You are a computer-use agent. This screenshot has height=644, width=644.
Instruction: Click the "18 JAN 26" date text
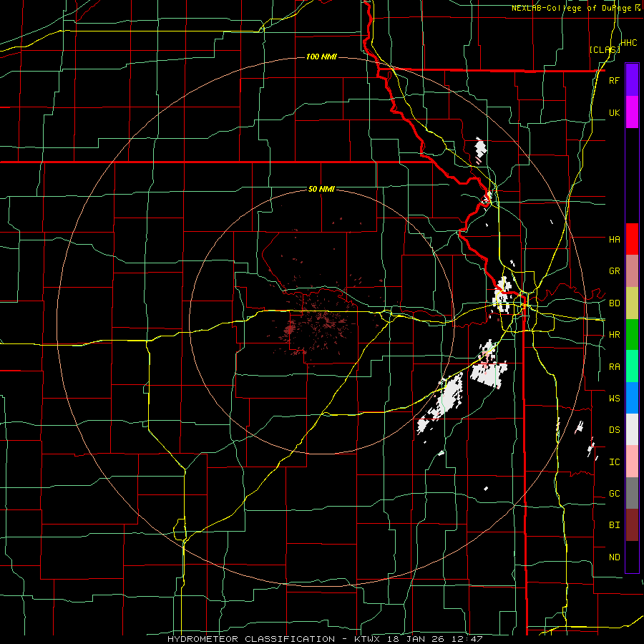pos(416,639)
